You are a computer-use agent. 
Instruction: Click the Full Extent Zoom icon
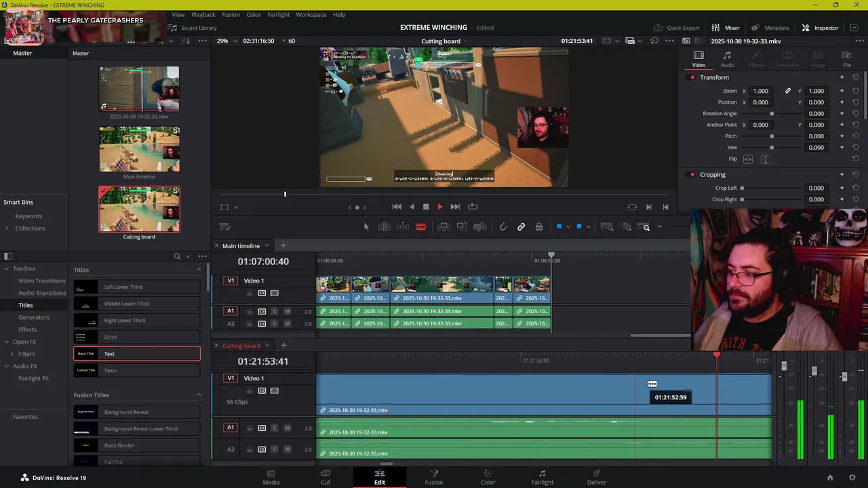coord(607,227)
